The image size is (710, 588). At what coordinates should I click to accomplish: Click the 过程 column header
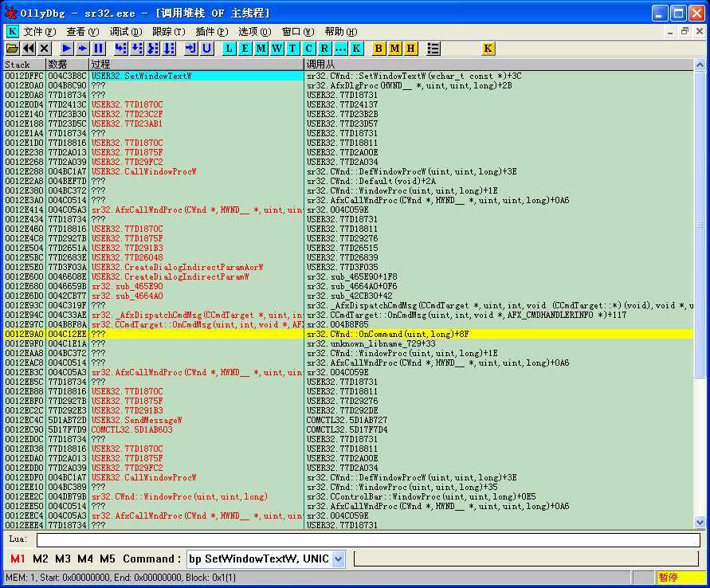pyautogui.click(x=196, y=65)
